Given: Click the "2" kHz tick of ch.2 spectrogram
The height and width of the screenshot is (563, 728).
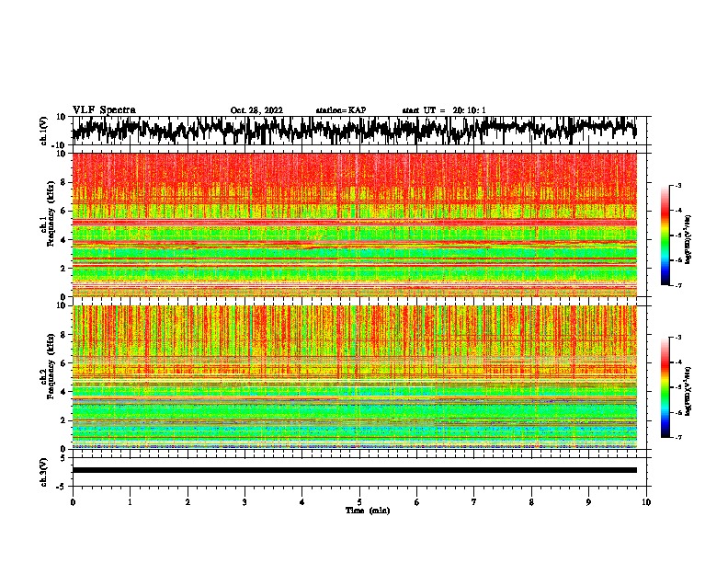Looking at the screenshot, I should click(63, 420).
